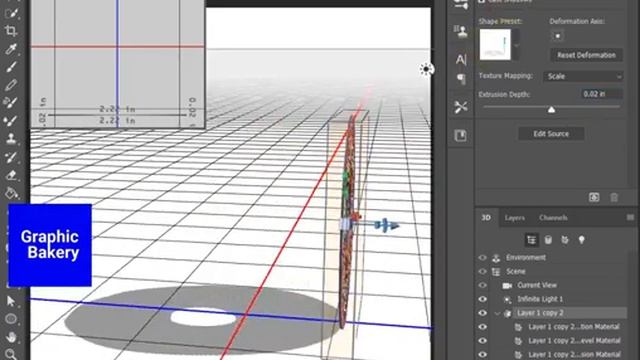Open the Tool Presets panel icon
The height and width of the screenshot is (360, 640).
click(x=461, y=107)
